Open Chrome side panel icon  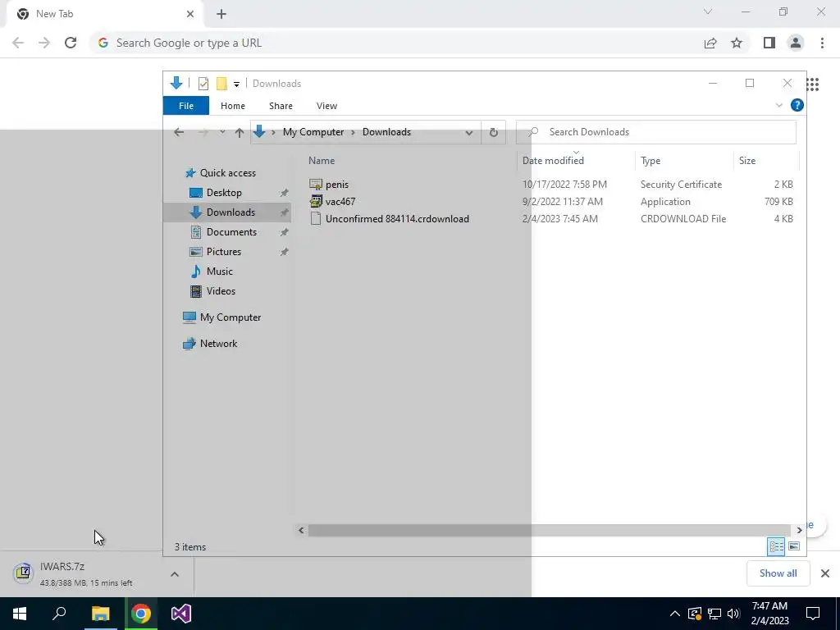pyautogui.click(x=769, y=43)
